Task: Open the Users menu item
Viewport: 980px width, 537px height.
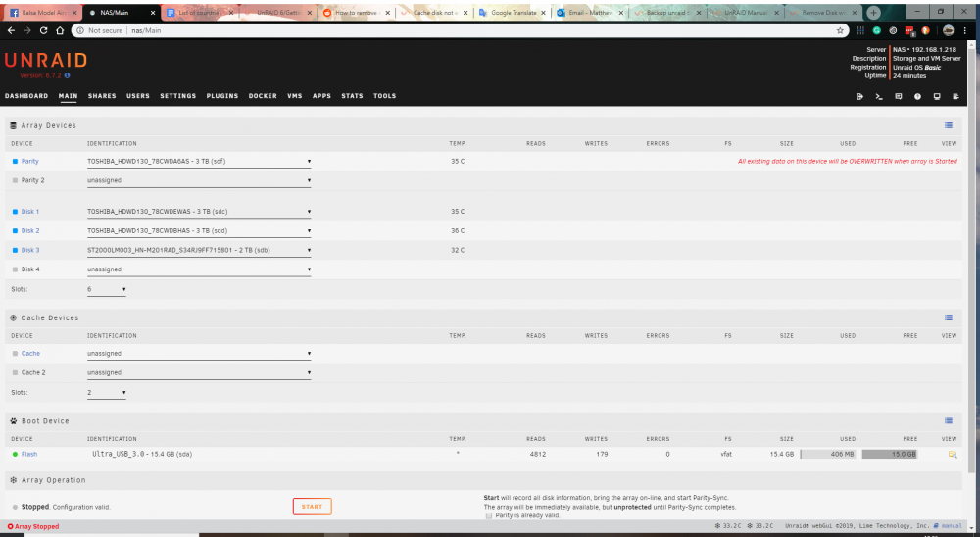Action: click(x=138, y=96)
